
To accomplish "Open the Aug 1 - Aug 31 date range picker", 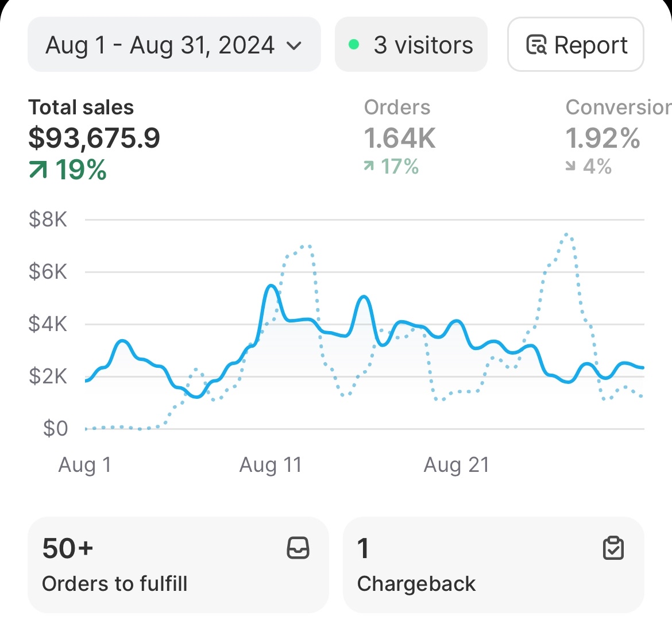I will 161,45.
